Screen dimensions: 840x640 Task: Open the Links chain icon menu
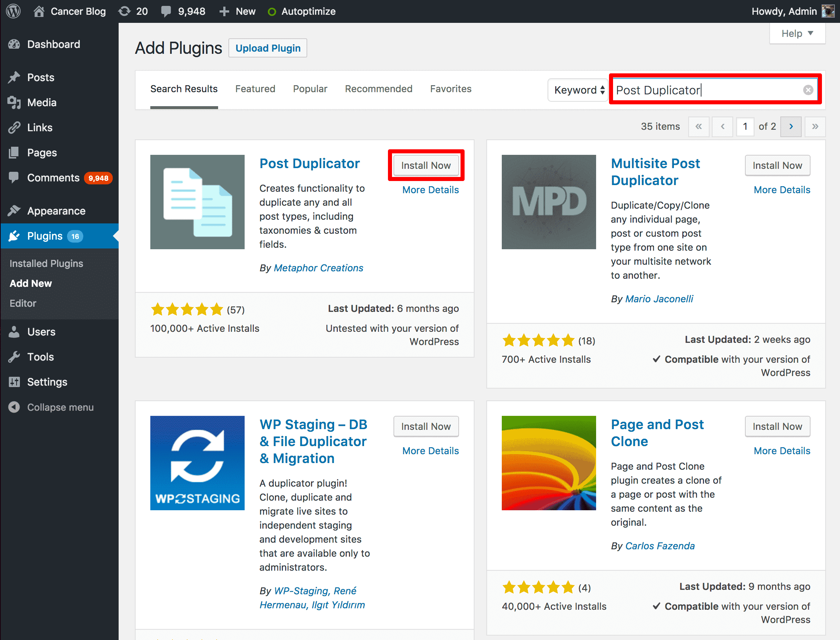coord(14,128)
